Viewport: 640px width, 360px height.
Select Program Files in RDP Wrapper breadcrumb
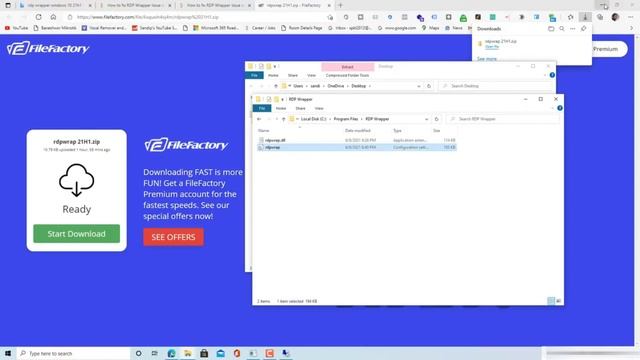(346, 119)
